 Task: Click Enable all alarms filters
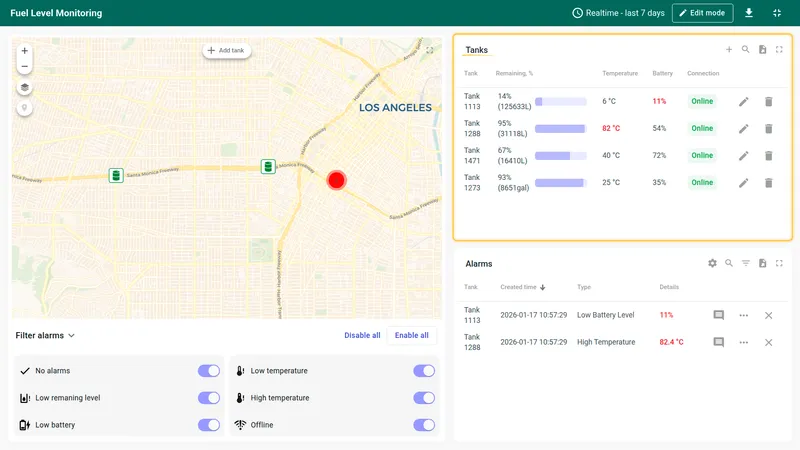click(x=411, y=335)
